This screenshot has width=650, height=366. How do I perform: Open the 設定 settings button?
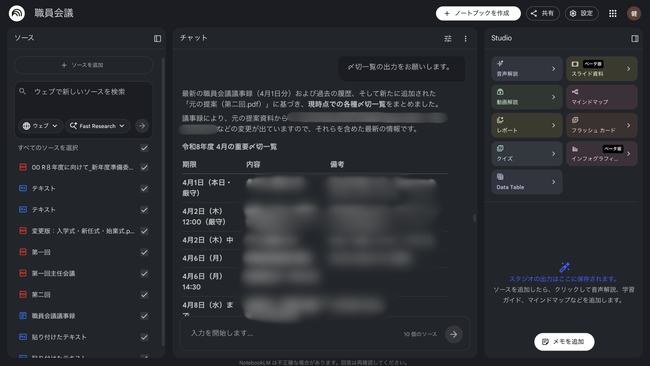[x=582, y=13]
